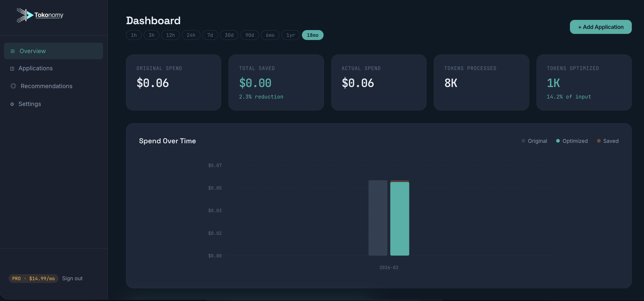Click the Recommendations circle icon
644x301 pixels.
[x=13, y=86]
